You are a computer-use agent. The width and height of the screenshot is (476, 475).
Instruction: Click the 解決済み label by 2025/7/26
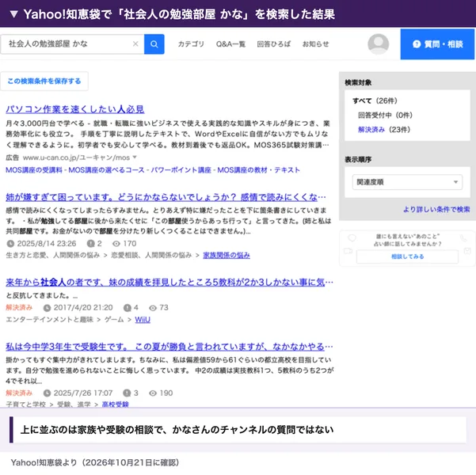19,393
